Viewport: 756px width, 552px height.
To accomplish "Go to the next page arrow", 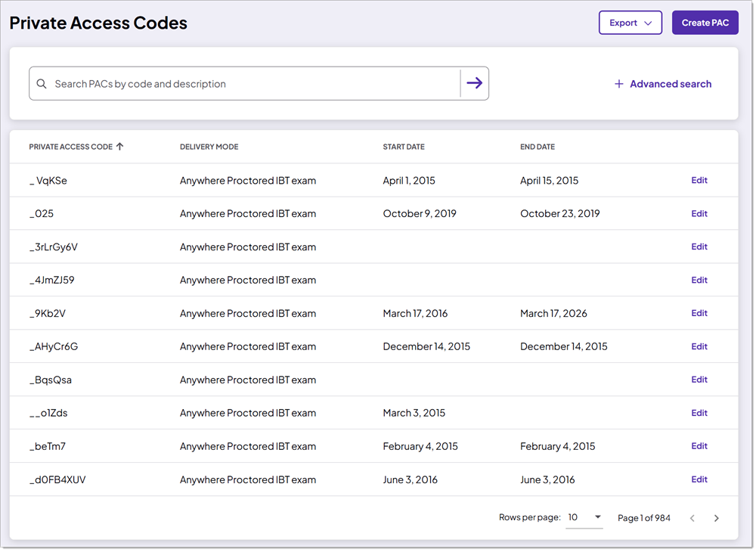I will pos(716,518).
